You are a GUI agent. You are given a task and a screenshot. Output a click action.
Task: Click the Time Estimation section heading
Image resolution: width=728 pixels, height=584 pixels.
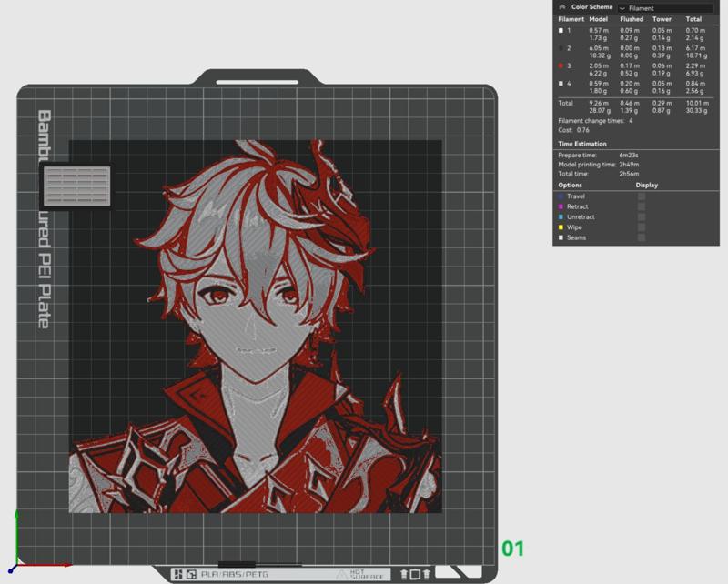pyautogui.click(x=582, y=144)
